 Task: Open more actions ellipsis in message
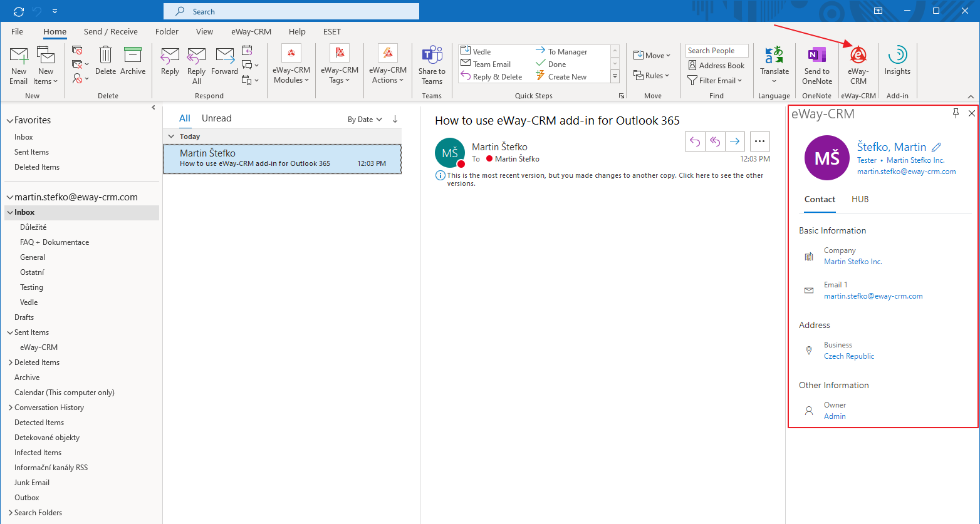[x=759, y=141]
